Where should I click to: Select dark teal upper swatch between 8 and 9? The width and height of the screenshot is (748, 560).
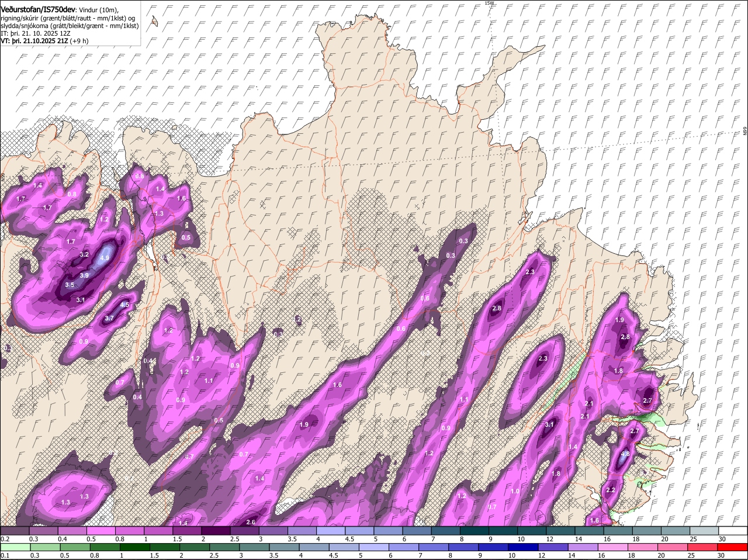(x=475, y=531)
